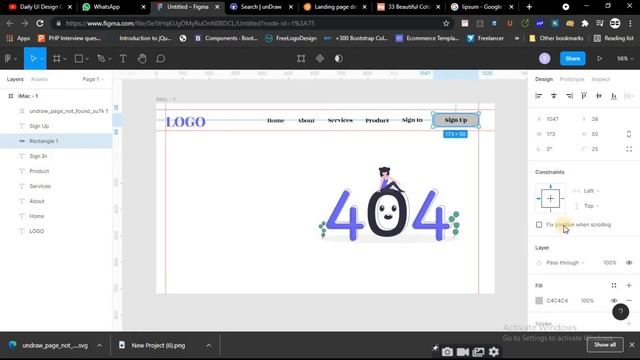Align selection vertical centers
Image resolution: width=640 pixels, height=360 pixels.
(599, 96)
